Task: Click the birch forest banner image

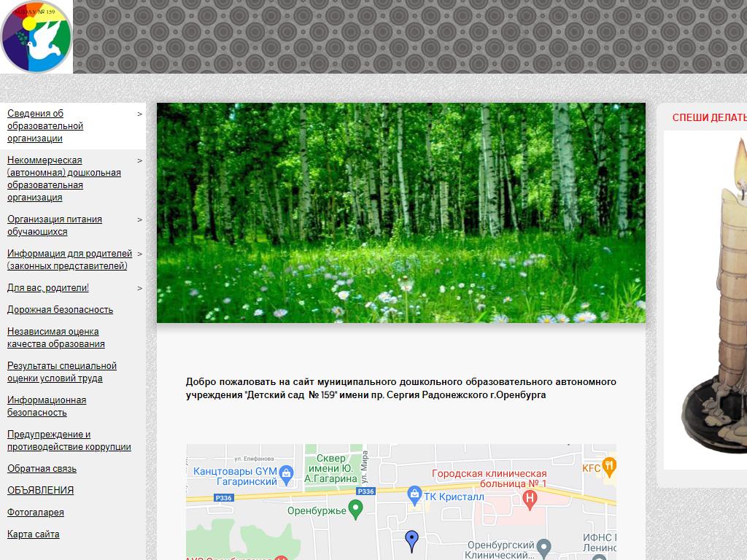Action: 400,212
